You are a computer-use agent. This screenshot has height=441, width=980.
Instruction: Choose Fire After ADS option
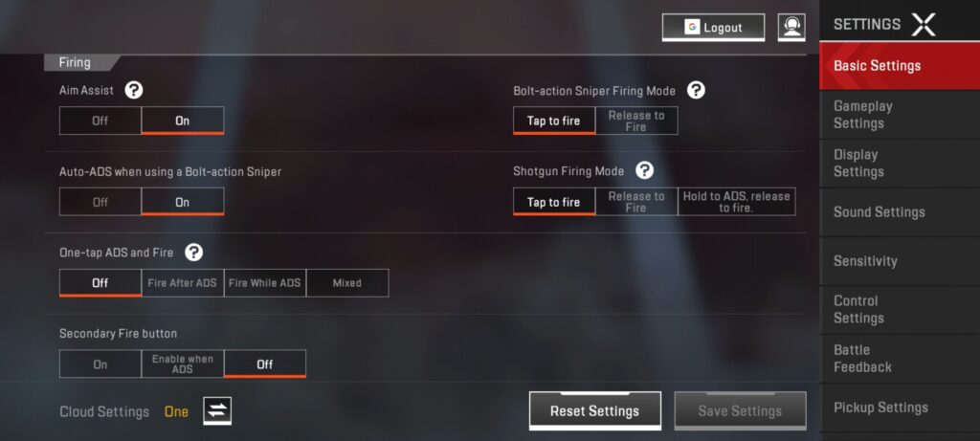pos(183,283)
